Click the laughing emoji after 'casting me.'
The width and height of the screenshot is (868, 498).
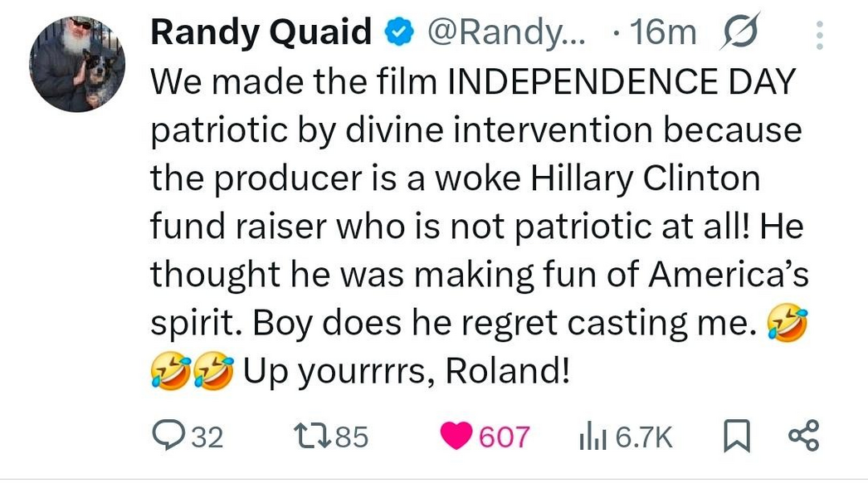tap(787, 324)
